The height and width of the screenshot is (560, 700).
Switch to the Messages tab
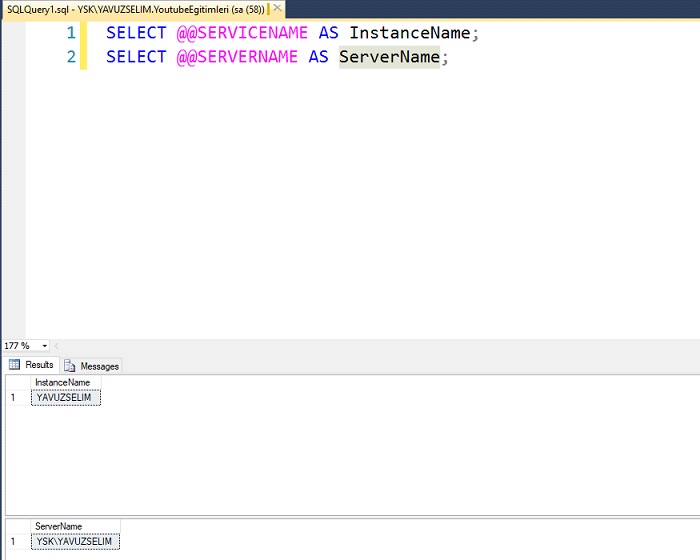(x=92, y=366)
